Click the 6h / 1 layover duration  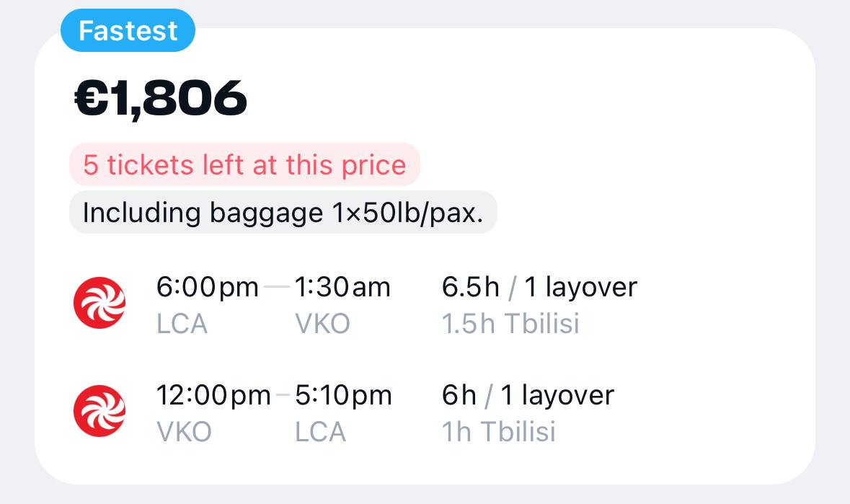pos(528,395)
